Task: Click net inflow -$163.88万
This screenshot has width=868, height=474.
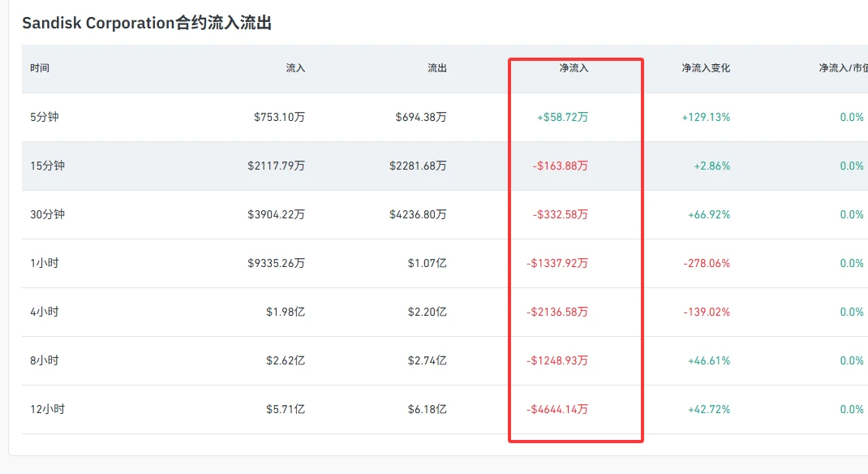Action: tap(561, 166)
